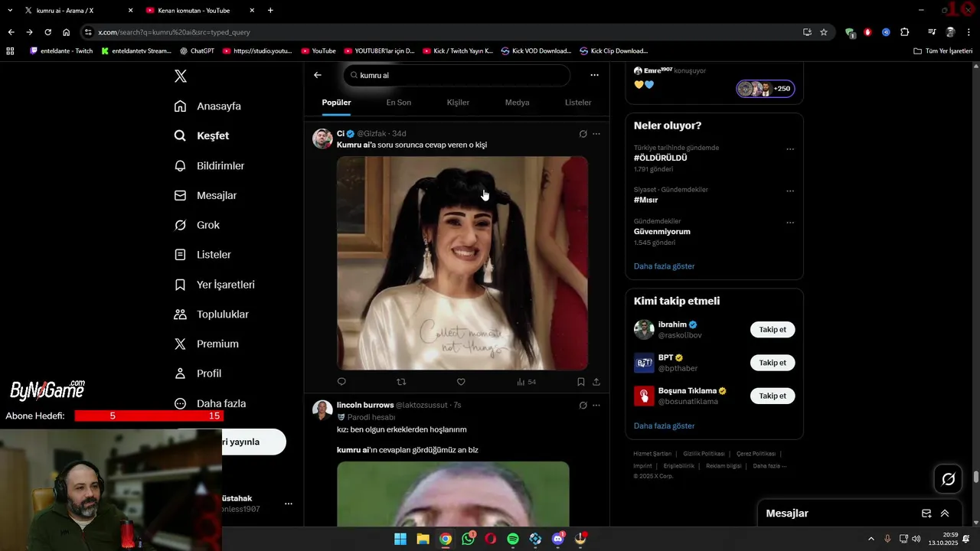Image resolution: width=980 pixels, height=551 pixels.
Task: Open Yer İşaretleri bookmarks
Action: [214, 284]
